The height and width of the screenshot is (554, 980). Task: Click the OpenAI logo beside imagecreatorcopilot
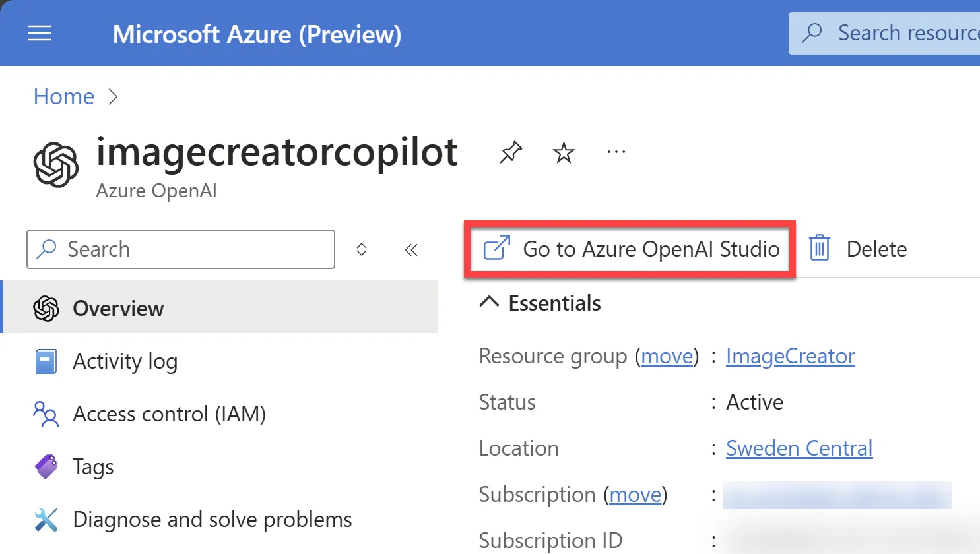point(56,165)
